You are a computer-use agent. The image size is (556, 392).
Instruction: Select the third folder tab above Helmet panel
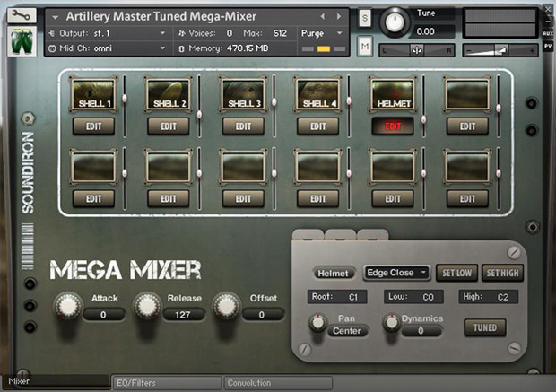pos(373,235)
